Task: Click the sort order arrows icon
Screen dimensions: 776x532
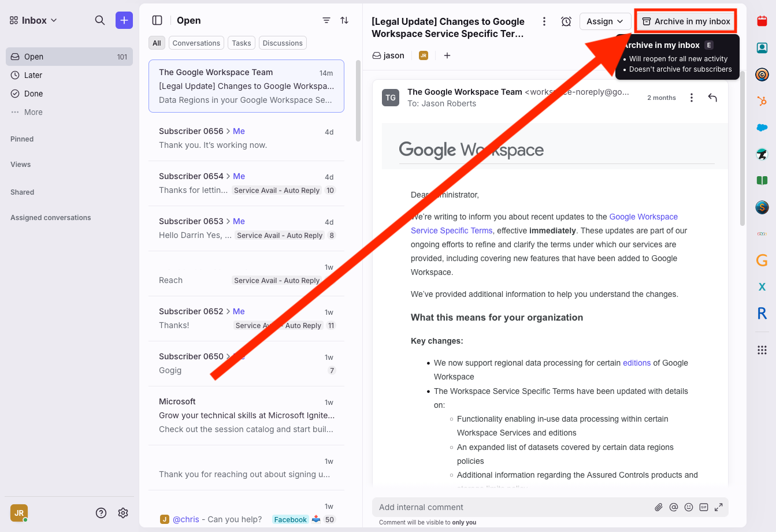Action: click(x=344, y=20)
